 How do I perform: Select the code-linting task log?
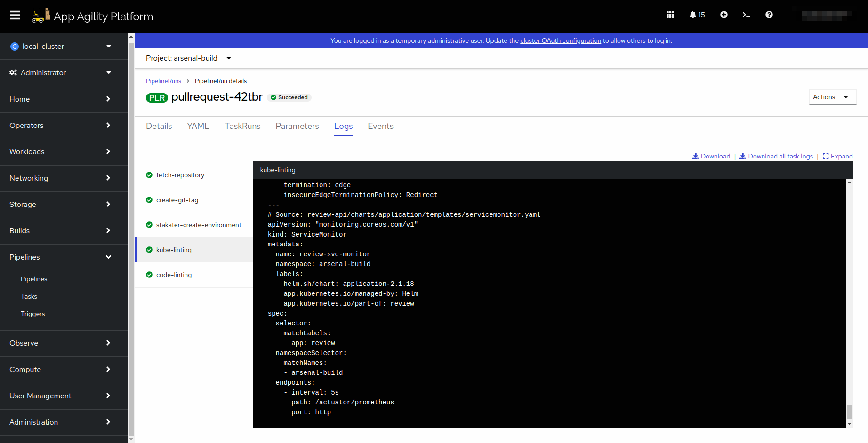pos(174,275)
